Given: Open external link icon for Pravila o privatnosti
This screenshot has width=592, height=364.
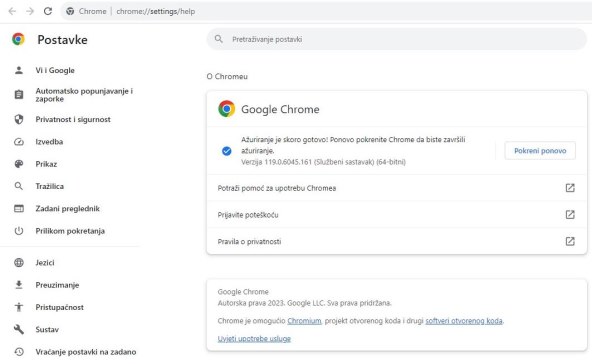Looking at the screenshot, I should point(570,241).
